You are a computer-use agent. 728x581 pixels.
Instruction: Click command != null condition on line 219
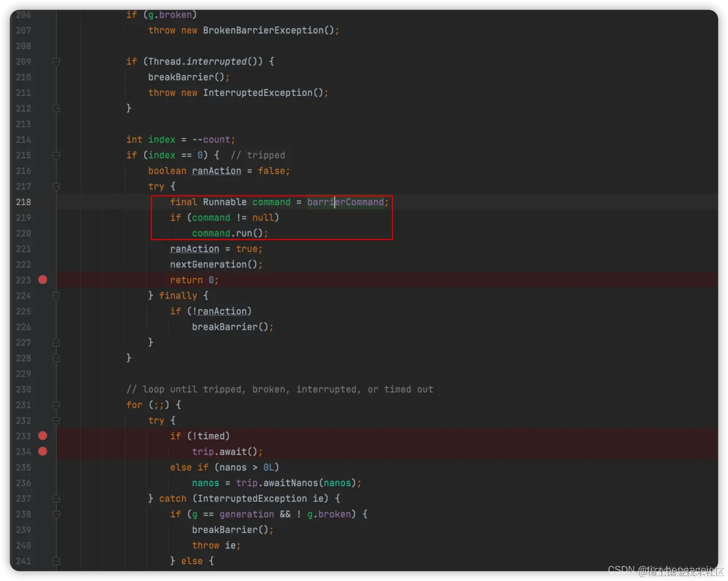coord(233,218)
